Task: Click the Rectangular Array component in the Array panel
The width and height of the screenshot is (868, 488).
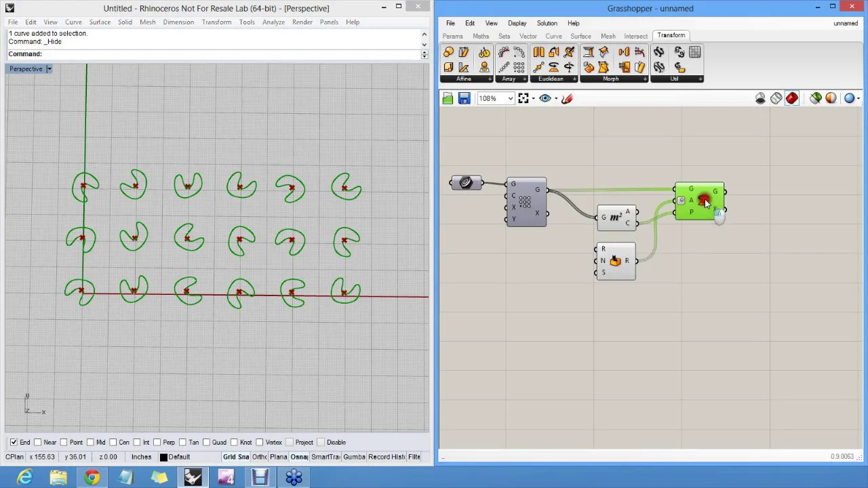Action: point(519,67)
